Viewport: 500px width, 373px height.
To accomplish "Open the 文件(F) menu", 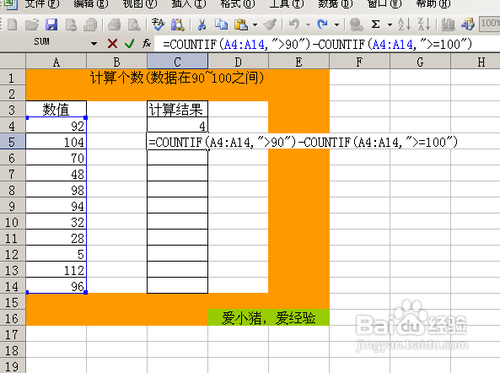I will click(x=42, y=4).
